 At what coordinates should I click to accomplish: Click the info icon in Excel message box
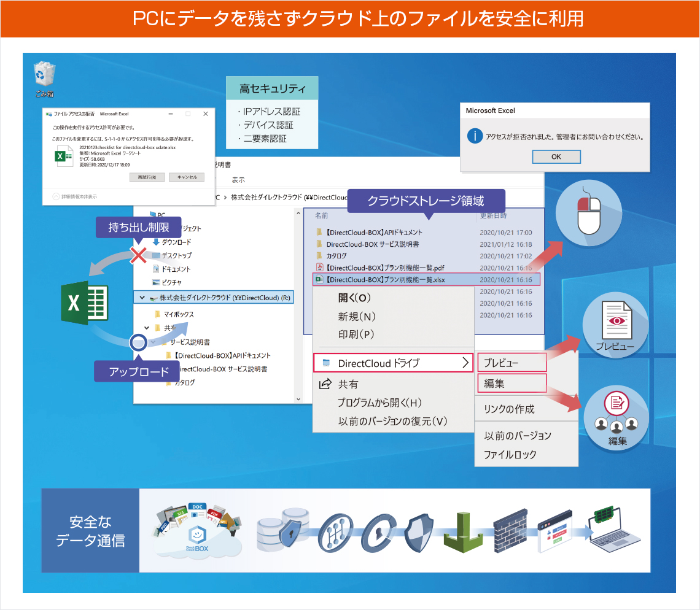[x=475, y=136]
